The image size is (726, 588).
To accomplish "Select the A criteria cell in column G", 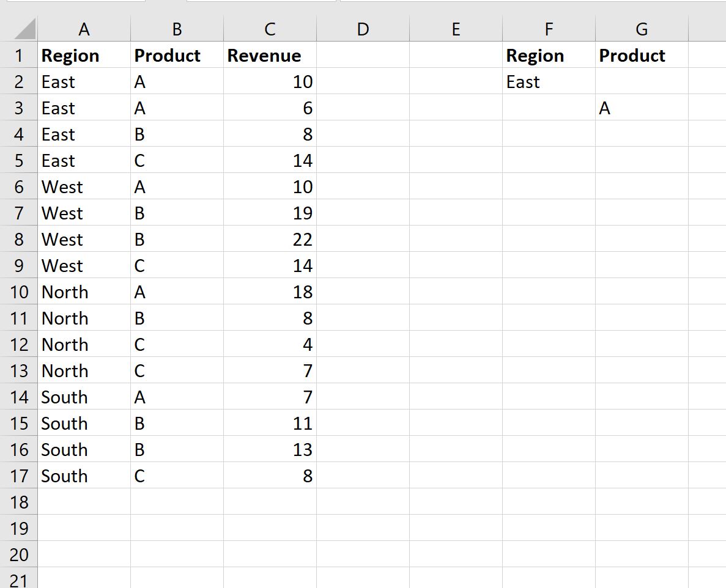I will coord(641,108).
